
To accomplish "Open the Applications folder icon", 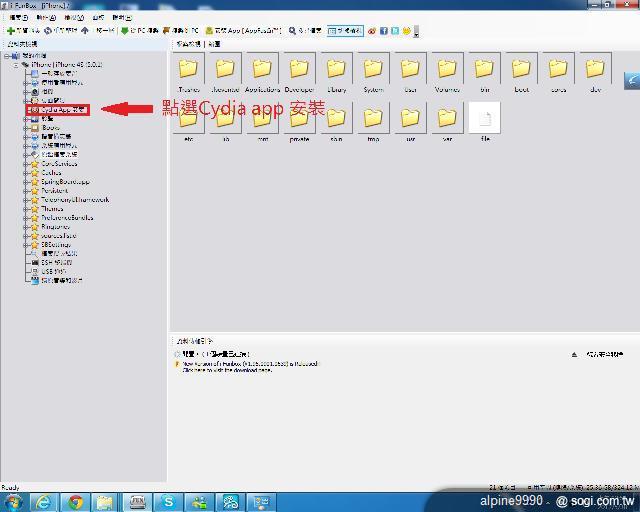I will coord(262,68).
